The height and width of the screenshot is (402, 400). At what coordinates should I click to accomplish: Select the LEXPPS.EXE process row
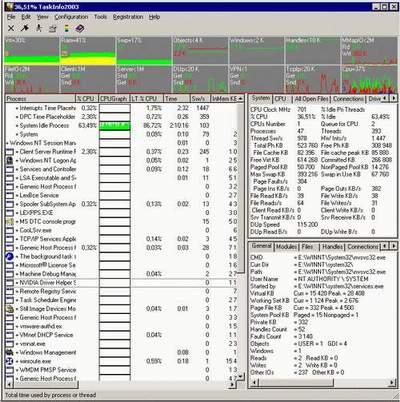coord(122,213)
